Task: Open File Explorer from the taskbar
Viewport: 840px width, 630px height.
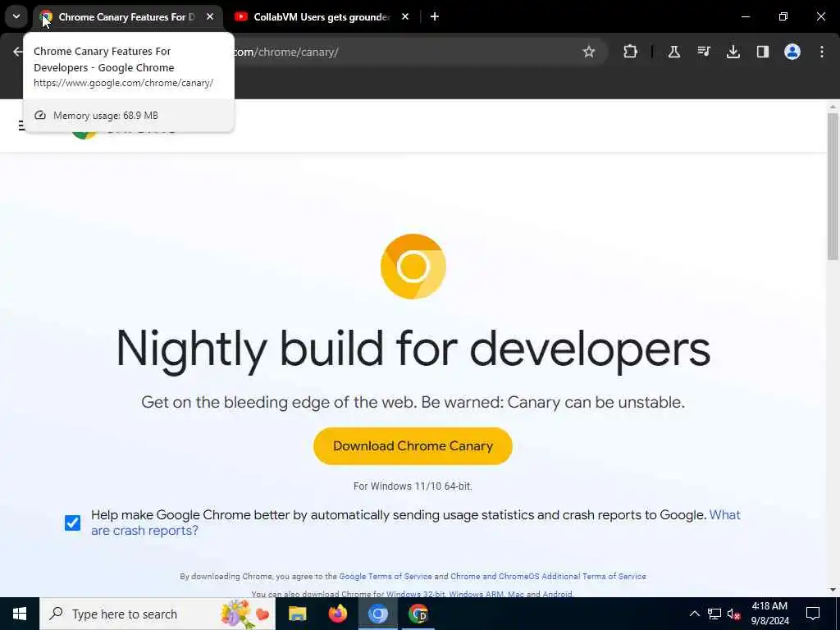Action: click(297, 614)
